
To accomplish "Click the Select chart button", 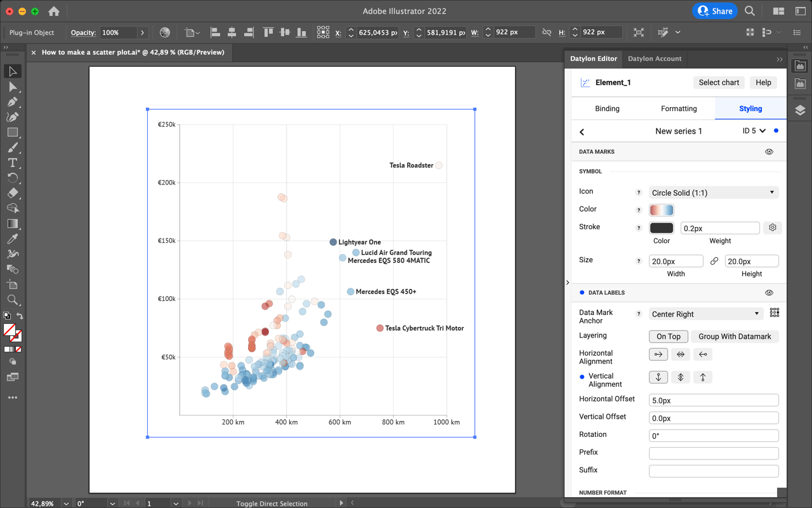I will pos(719,82).
